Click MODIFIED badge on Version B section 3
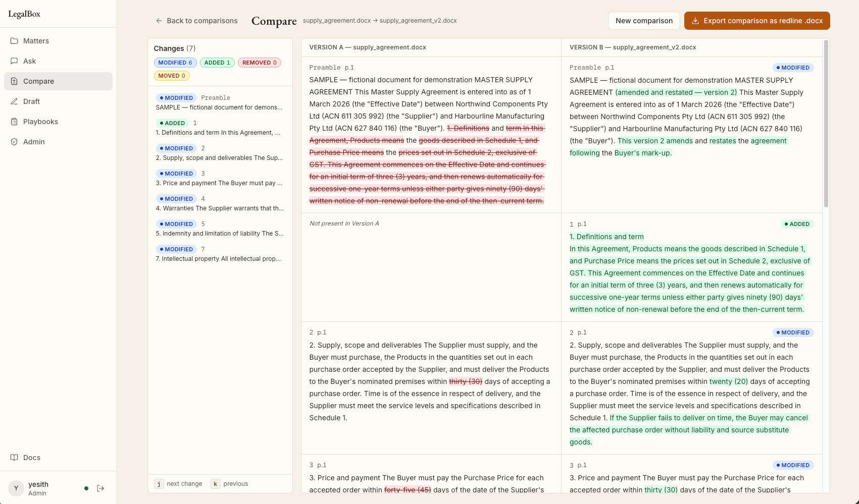 pyautogui.click(x=793, y=465)
